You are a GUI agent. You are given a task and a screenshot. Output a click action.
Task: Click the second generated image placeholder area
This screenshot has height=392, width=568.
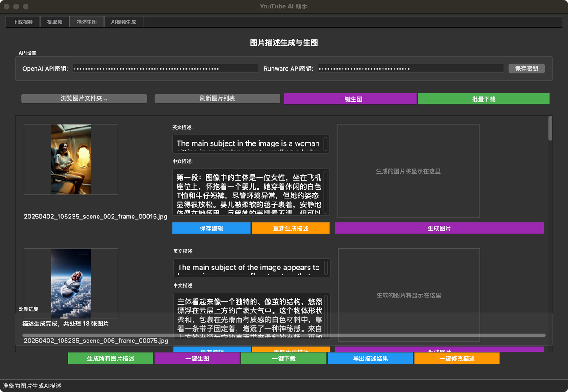(409, 295)
